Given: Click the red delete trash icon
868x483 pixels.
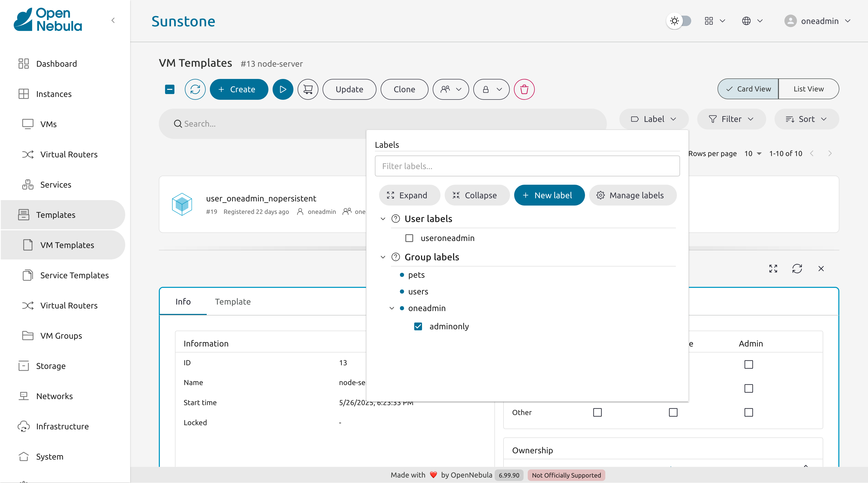Looking at the screenshot, I should (524, 89).
